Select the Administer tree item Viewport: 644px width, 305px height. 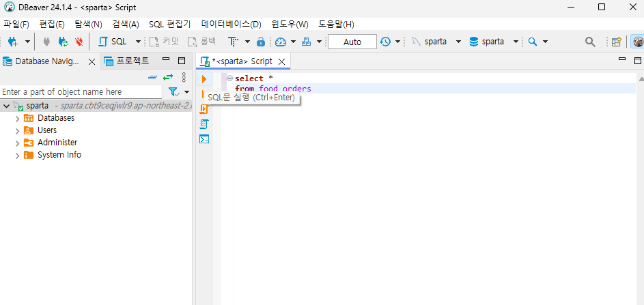(x=57, y=143)
